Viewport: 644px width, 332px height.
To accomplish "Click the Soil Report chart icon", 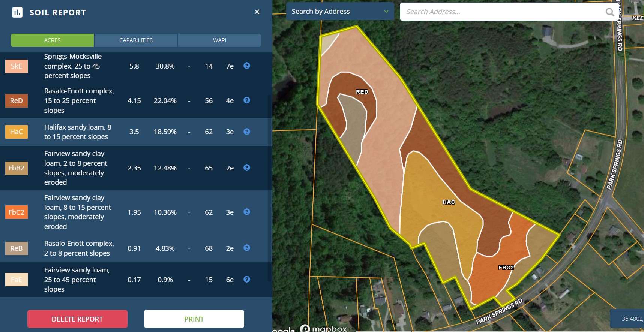I will tap(17, 12).
